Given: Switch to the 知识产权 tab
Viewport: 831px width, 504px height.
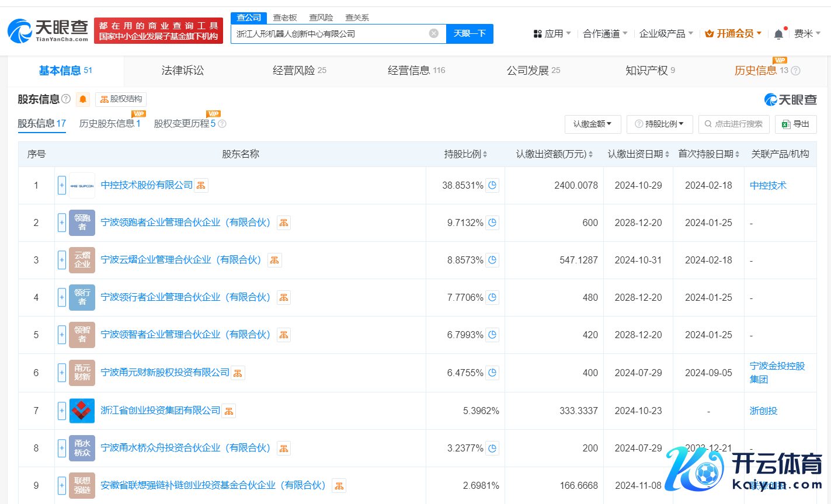Looking at the screenshot, I should tap(649, 71).
